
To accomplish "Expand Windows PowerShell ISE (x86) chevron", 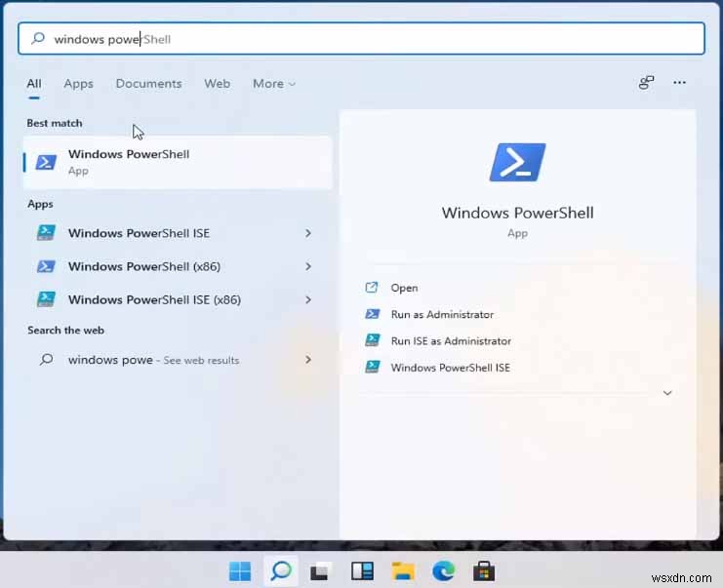I will (308, 299).
